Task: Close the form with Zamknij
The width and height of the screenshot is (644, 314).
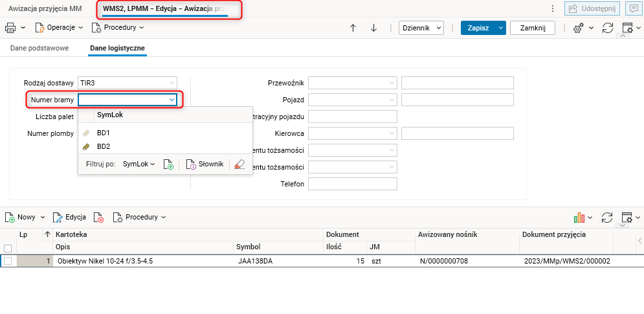Action: (533, 28)
